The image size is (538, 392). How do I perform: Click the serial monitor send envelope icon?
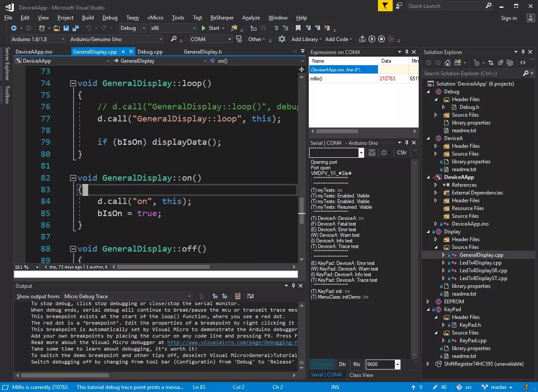[372, 153]
